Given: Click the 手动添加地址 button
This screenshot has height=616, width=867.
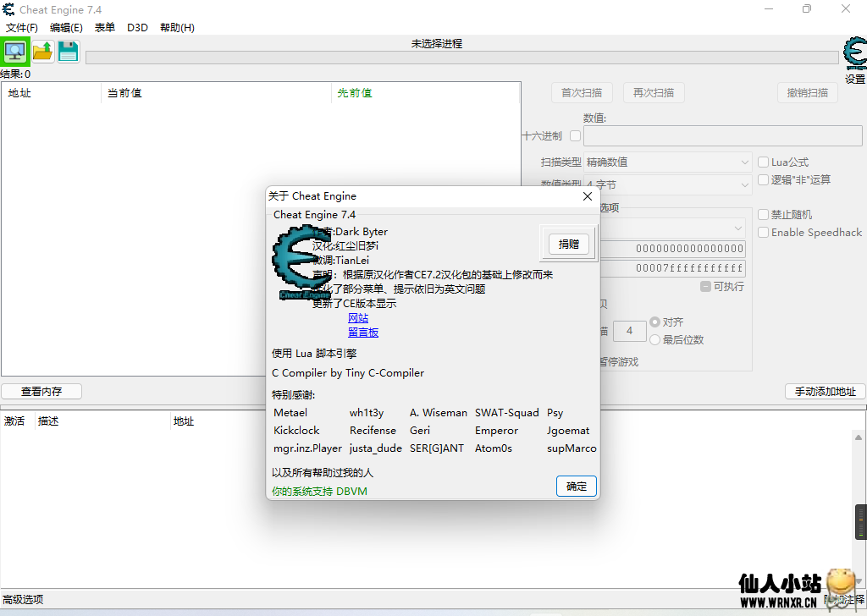Looking at the screenshot, I should (825, 391).
